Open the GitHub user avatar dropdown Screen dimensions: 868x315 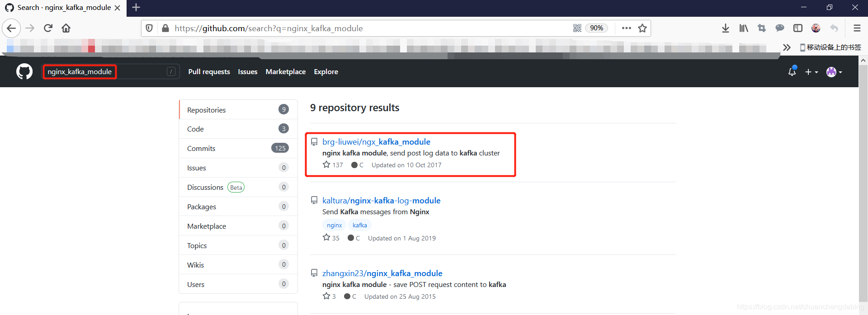click(834, 72)
